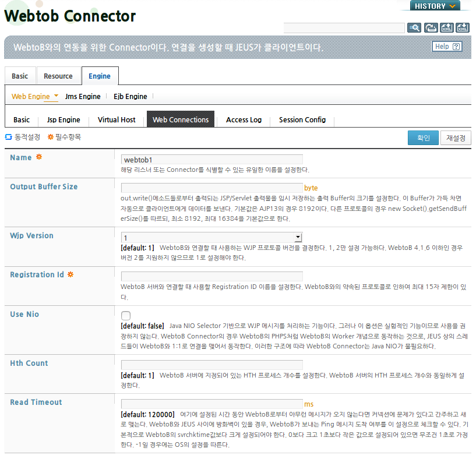
Task: Click the 'byte' unit label
Action: point(311,188)
